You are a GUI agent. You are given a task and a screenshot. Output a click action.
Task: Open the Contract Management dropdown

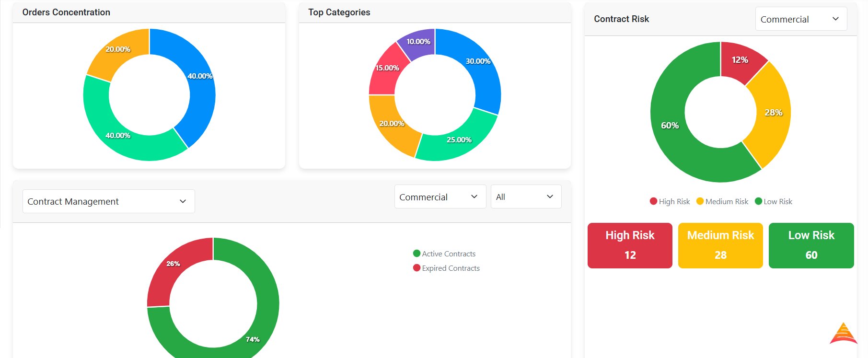point(108,201)
